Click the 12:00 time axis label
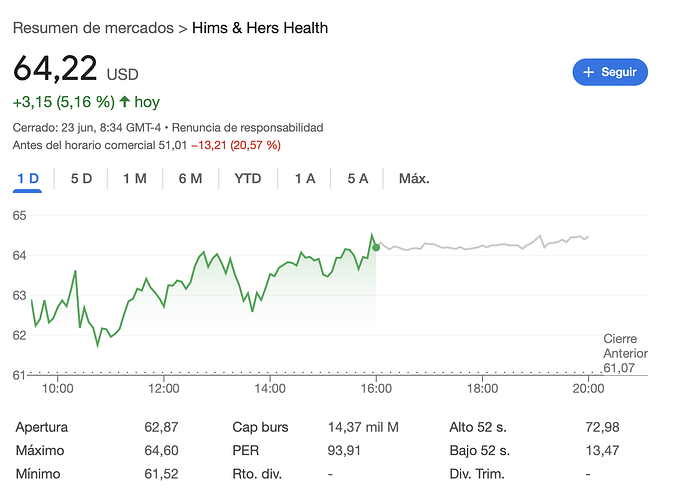This screenshot has height=498, width=690. click(164, 388)
